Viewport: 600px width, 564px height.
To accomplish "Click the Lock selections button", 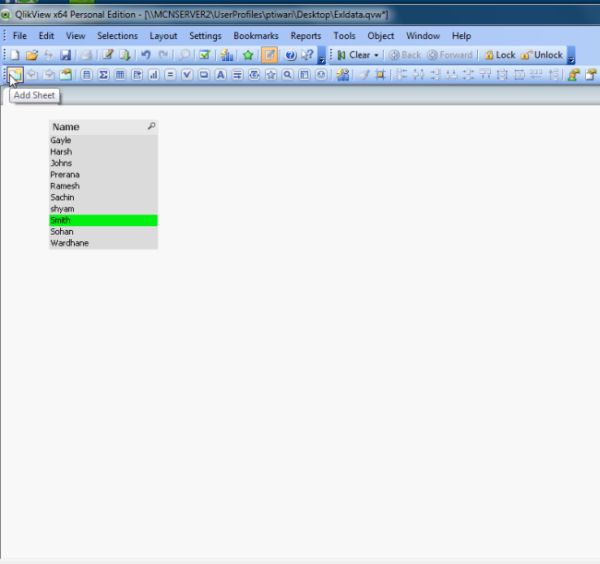I will pos(500,55).
